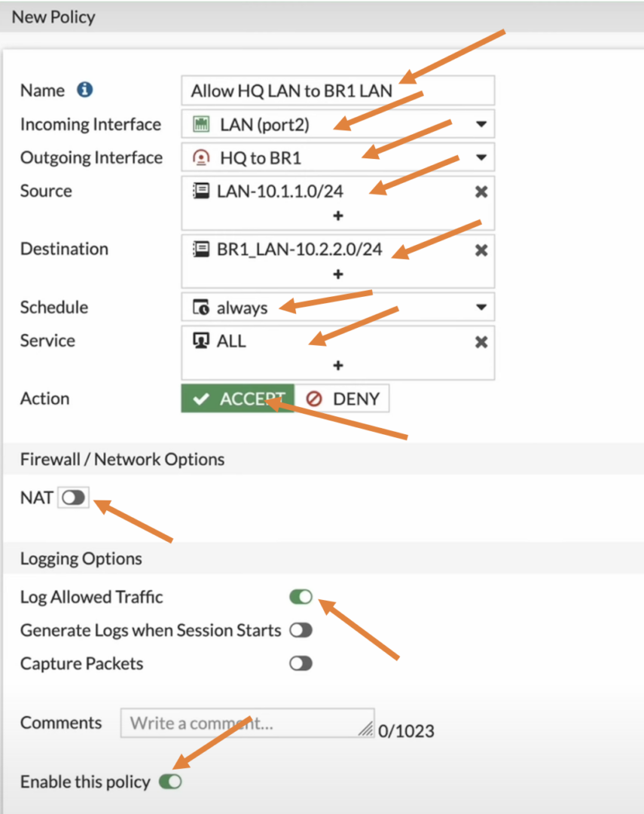Click the Comments text field
The width and height of the screenshot is (644, 814).
click(x=247, y=722)
